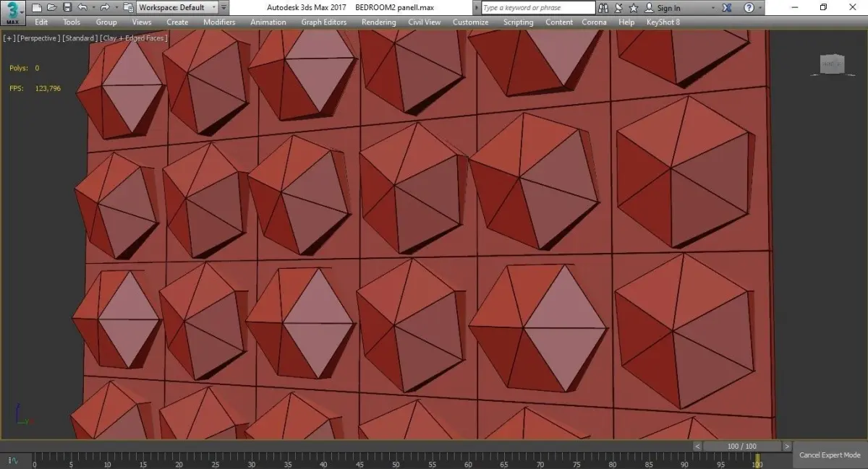Screen dimensions: 868x469
Task: Expand the Help dropdown arrow
Action: coord(759,8)
